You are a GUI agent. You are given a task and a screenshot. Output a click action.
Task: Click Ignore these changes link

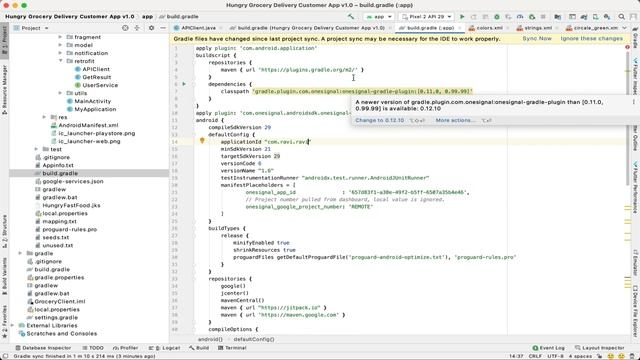tap(591, 38)
